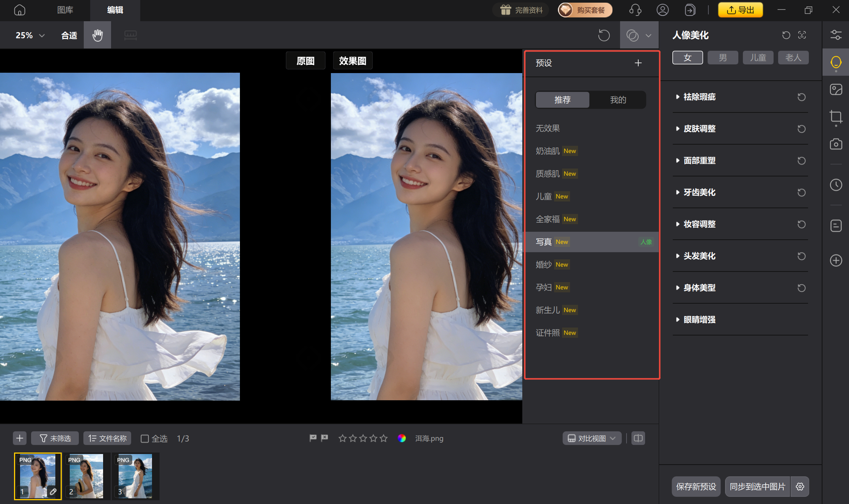Open the history clock panel

tap(836, 185)
